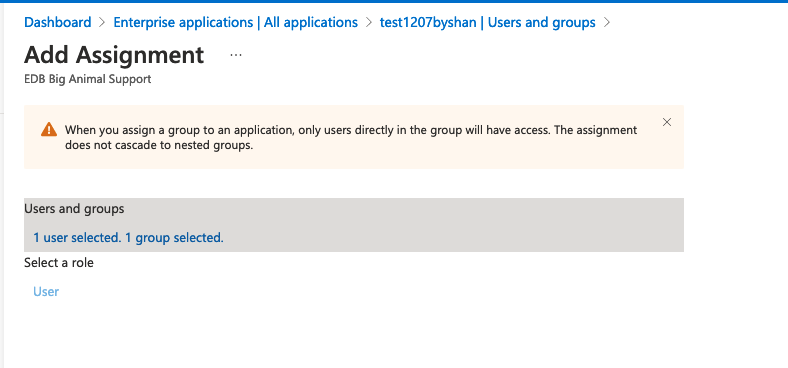The width and height of the screenshot is (788, 368).
Task: Click the Users and groups section label
Action: [x=74, y=209]
